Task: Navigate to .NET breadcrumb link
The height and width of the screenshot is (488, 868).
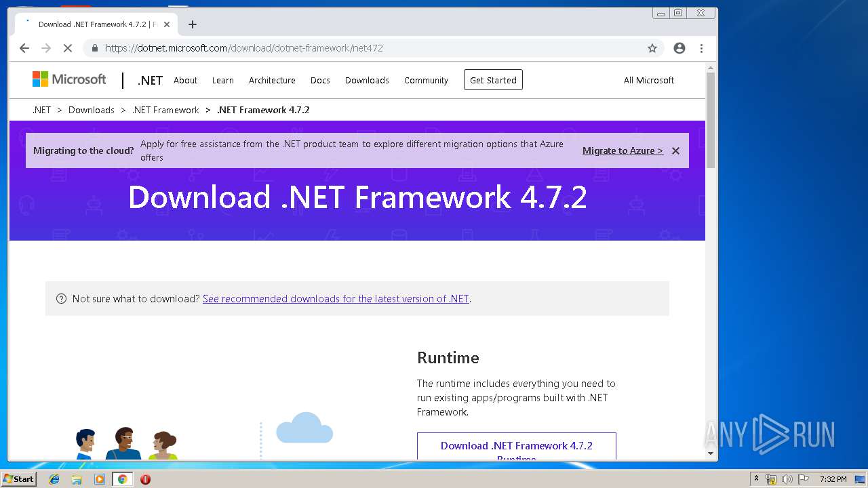Action: point(41,110)
